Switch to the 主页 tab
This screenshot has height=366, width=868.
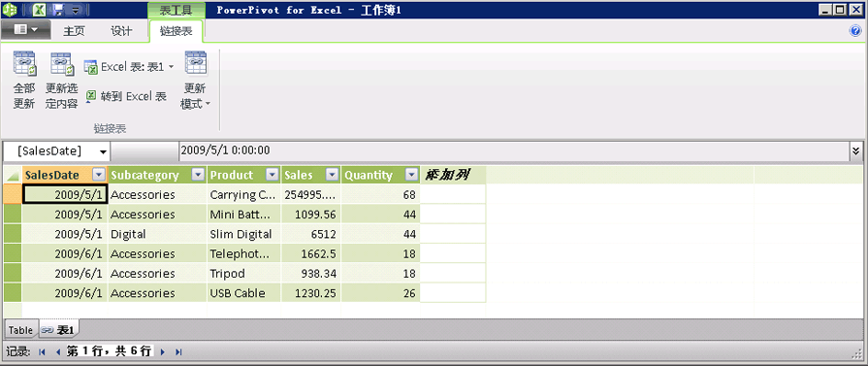point(74,31)
